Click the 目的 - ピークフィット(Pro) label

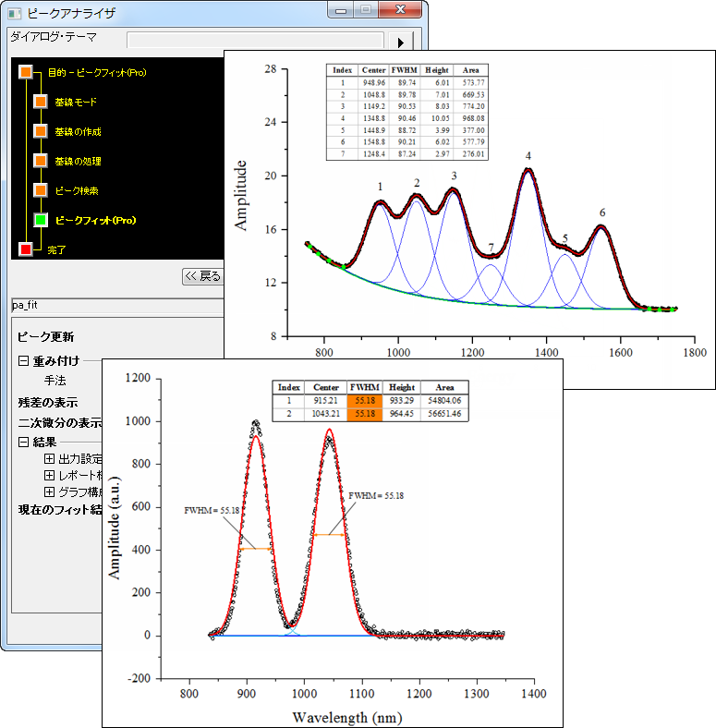point(97,72)
